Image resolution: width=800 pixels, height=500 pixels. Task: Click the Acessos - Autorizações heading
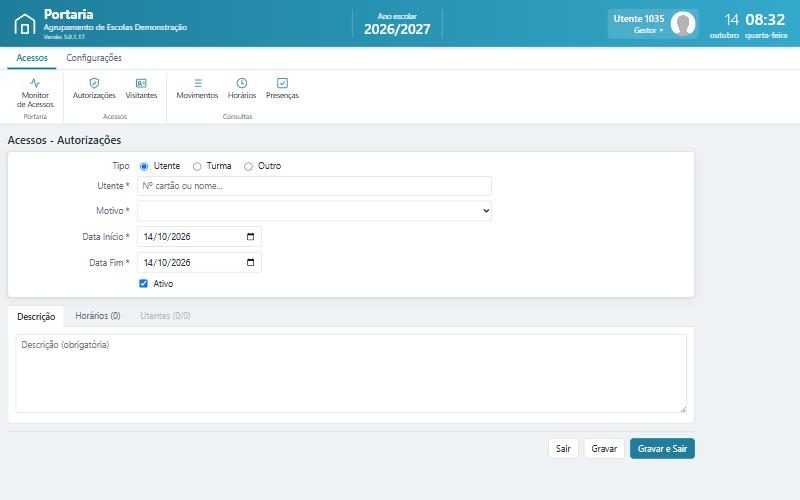tap(64, 140)
